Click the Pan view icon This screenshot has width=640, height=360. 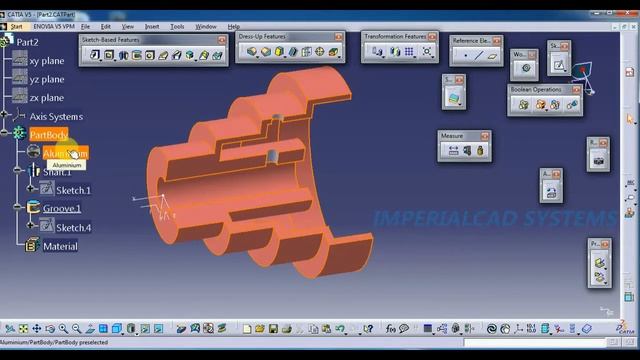click(37, 329)
